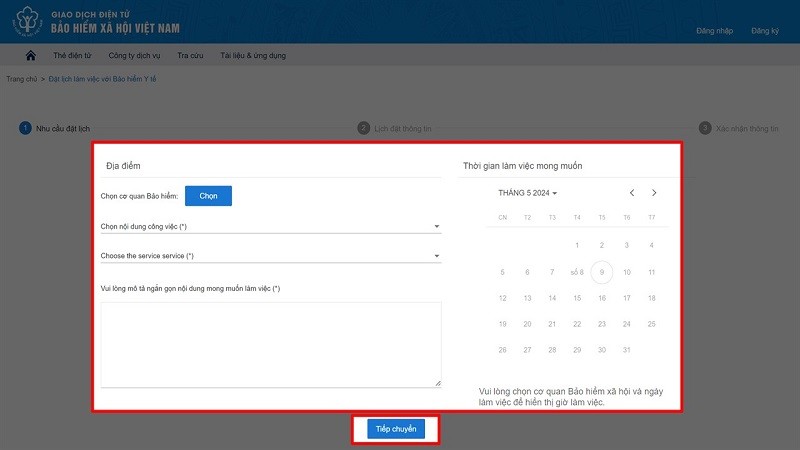Click step 3 circle Xác nhận thông tin
The height and width of the screenshot is (450, 800).
[705, 128]
